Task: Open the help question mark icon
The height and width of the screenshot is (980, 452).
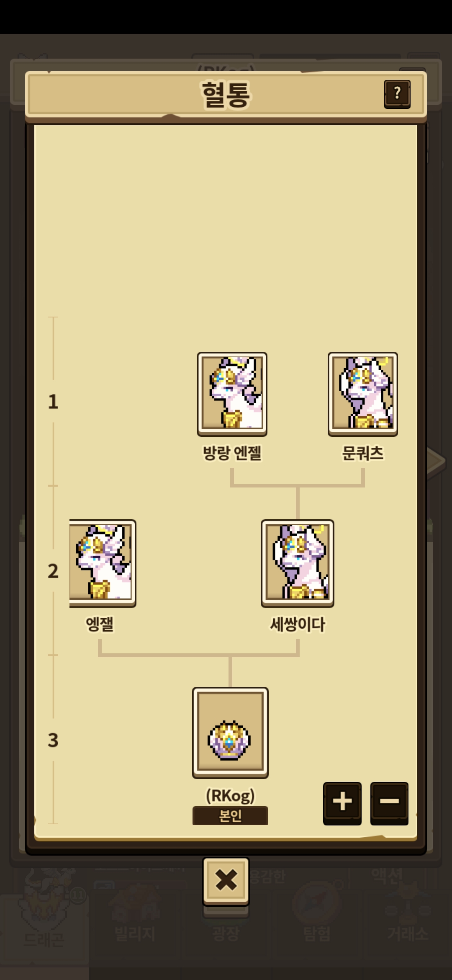Action: point(397,94)
